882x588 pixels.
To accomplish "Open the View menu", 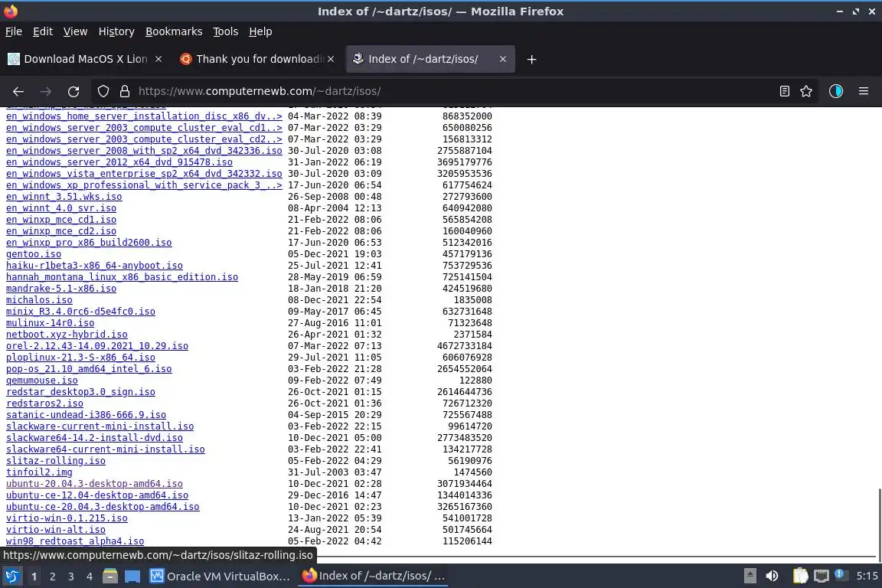I will click(x=75, y=31).
